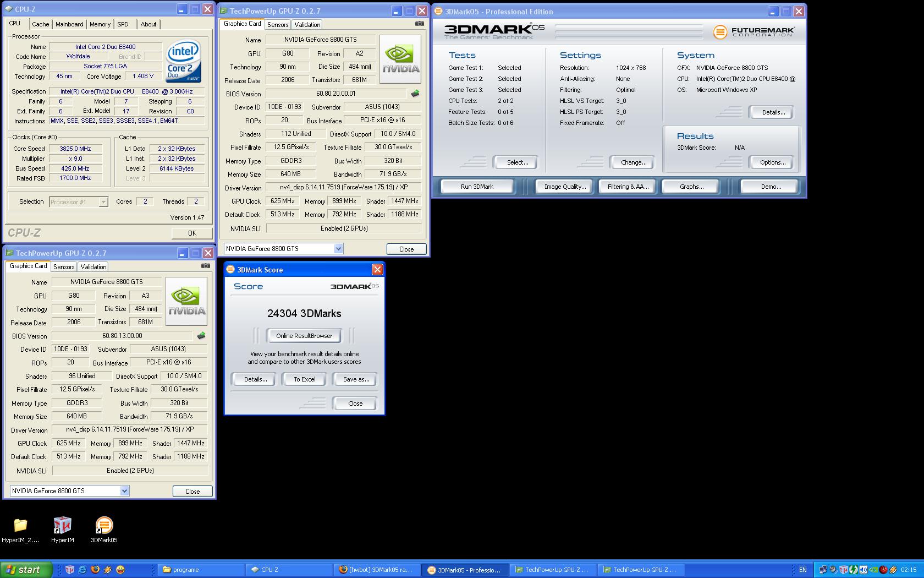Click the Core Speed value 3825.0 MHz
The width and height of the screenshot is (924, 578).
[75, 149]
